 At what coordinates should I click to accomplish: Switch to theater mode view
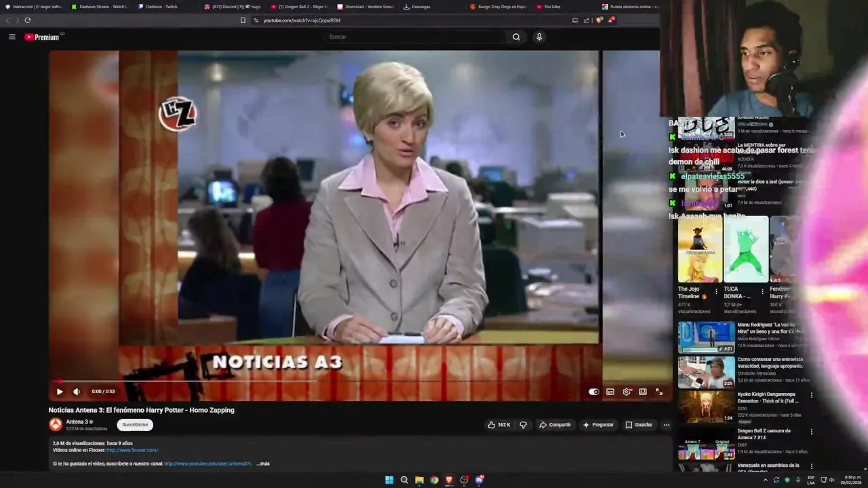pos(643,392)
